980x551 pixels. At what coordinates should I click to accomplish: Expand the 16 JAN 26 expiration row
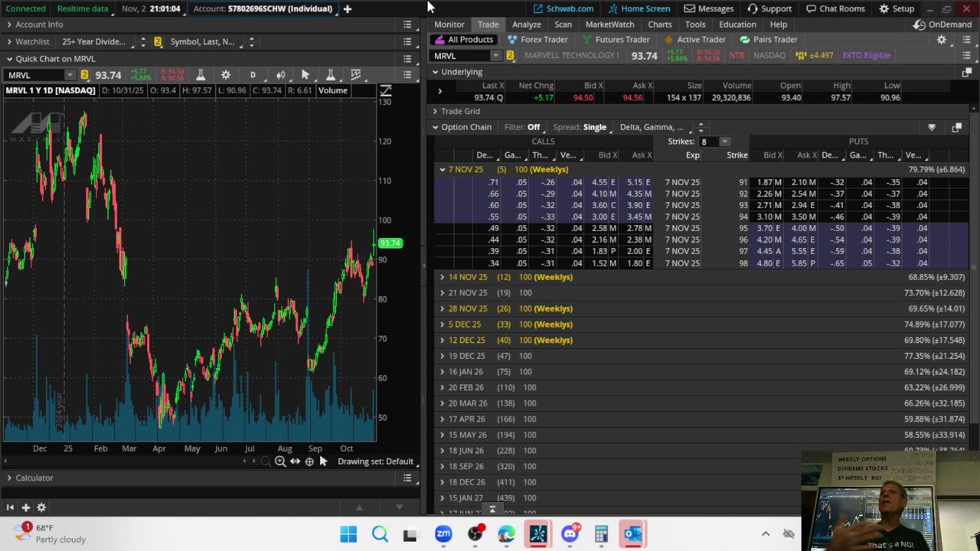[443, 372]
